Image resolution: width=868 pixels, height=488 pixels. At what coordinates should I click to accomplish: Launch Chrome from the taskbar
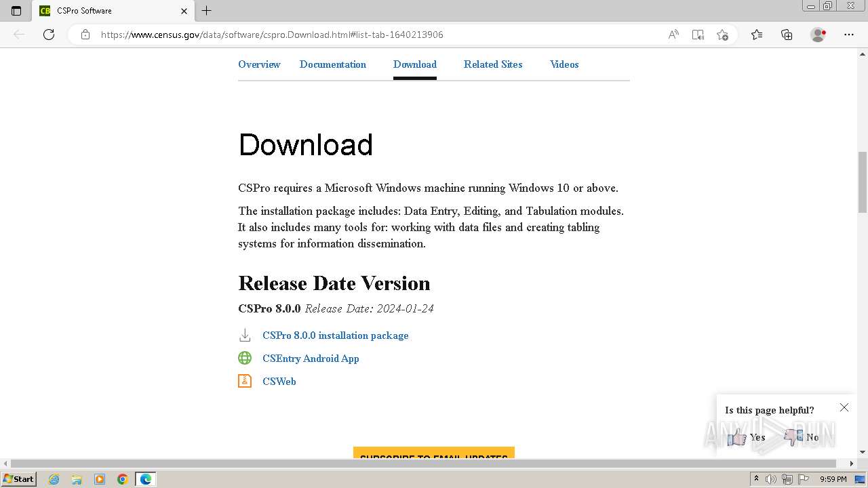point(123,479)
